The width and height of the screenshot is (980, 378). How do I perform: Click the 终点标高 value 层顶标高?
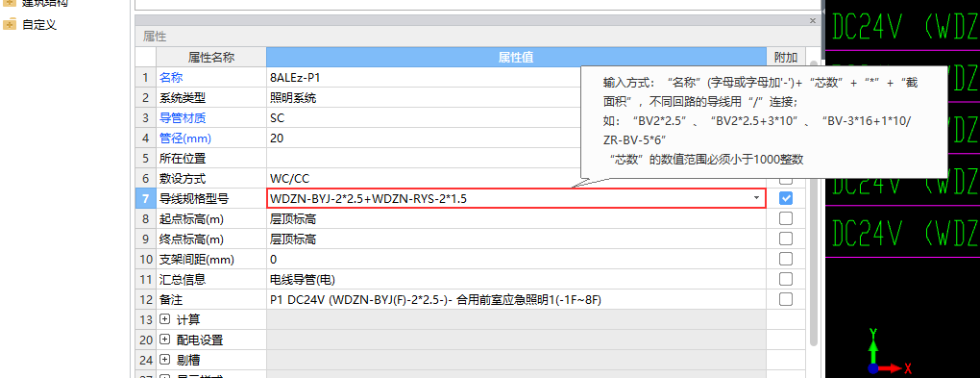point(516,239)
